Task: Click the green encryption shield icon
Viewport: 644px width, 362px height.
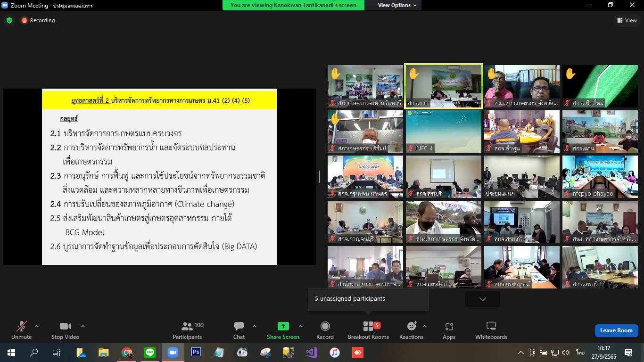Action: (9, 20)
